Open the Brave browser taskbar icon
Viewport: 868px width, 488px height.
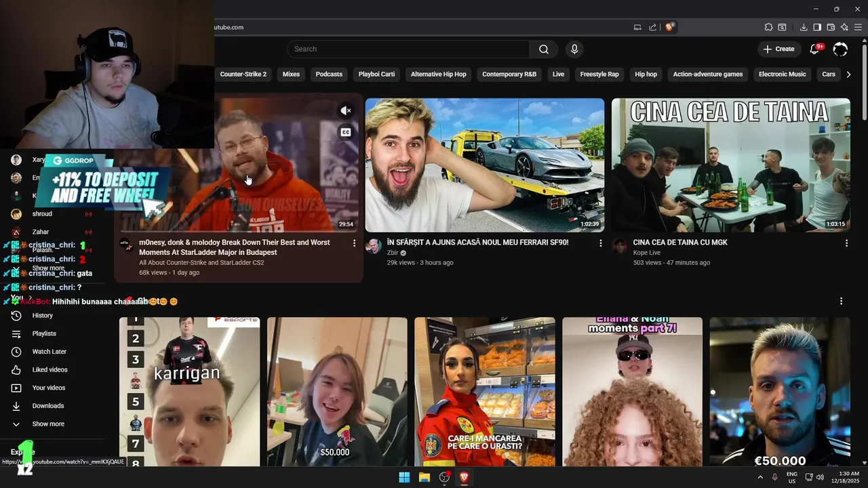pos(465,477)
